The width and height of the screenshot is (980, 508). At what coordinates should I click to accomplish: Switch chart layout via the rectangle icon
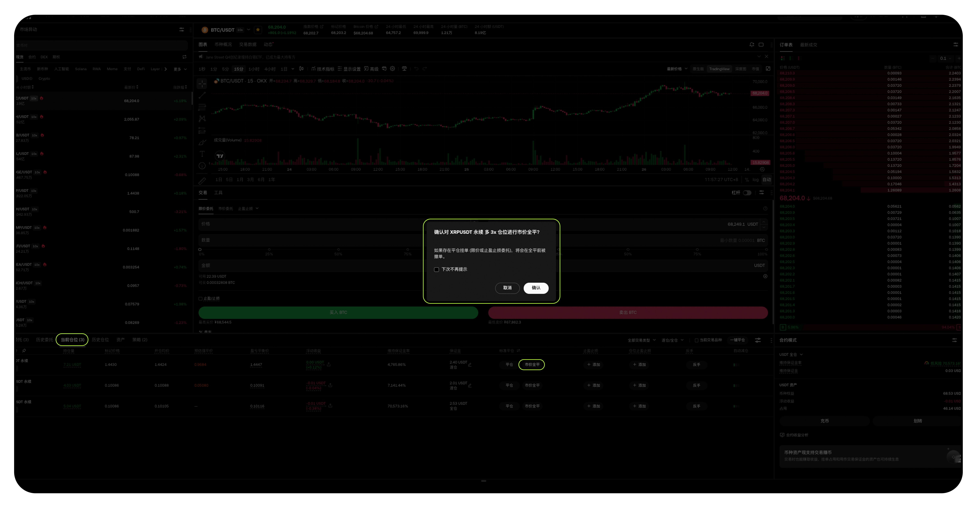point(761,45)
